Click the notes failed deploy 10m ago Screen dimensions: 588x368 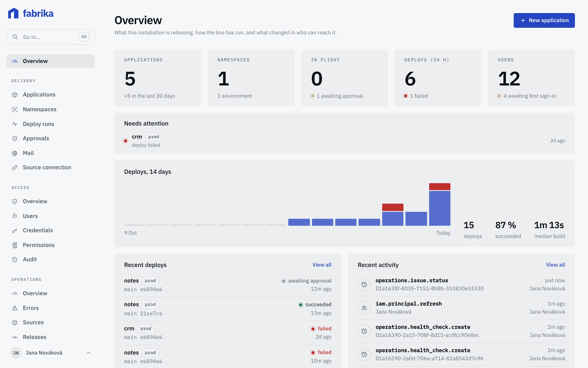pos(228,357)
